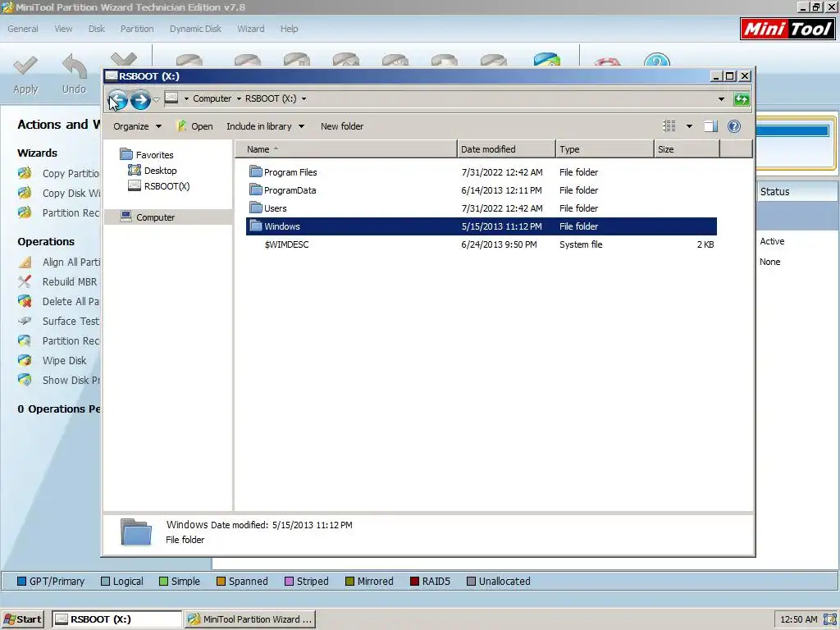Viewport: 840px width, 630px height.
Task: Click the Delete All Partitions icon
Action: coord(25,301)
